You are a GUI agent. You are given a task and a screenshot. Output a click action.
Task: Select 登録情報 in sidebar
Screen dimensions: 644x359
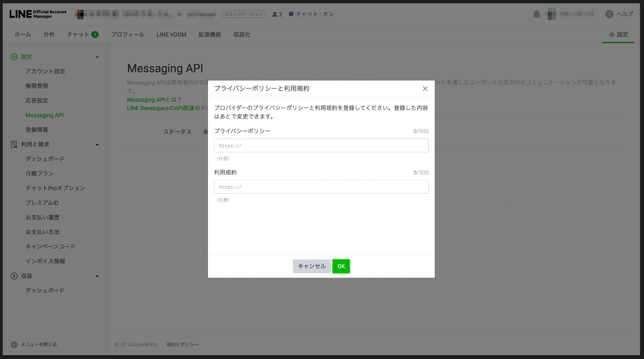click(x=37, y=130)
